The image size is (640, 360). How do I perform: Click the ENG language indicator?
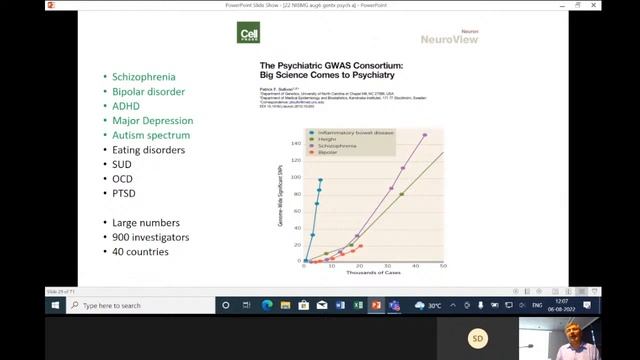pos(537,305)
